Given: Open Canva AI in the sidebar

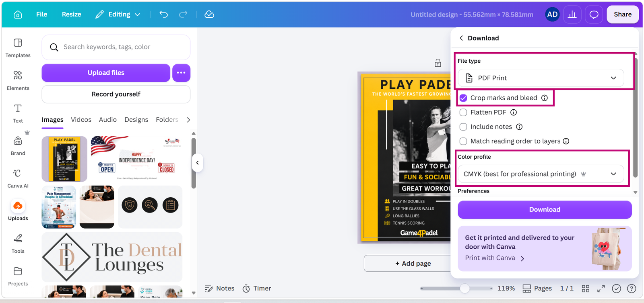Looking at the screenshot, I should point(18,178).
